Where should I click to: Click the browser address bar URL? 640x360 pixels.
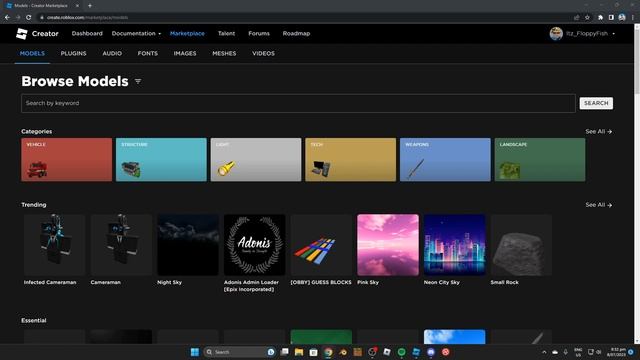pyautogui.click(x=87, y=18)
